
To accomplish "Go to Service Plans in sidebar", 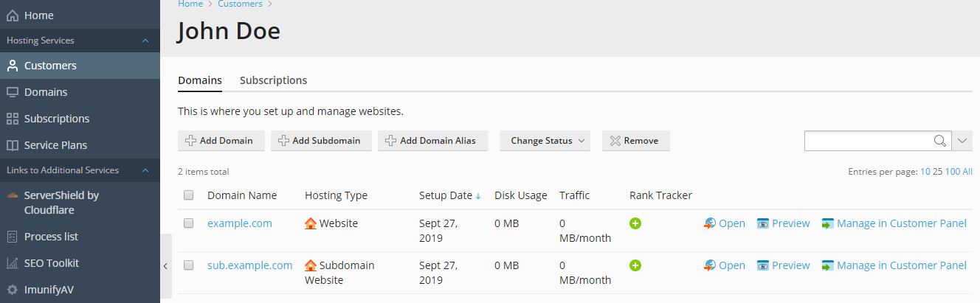I will 55,145.
